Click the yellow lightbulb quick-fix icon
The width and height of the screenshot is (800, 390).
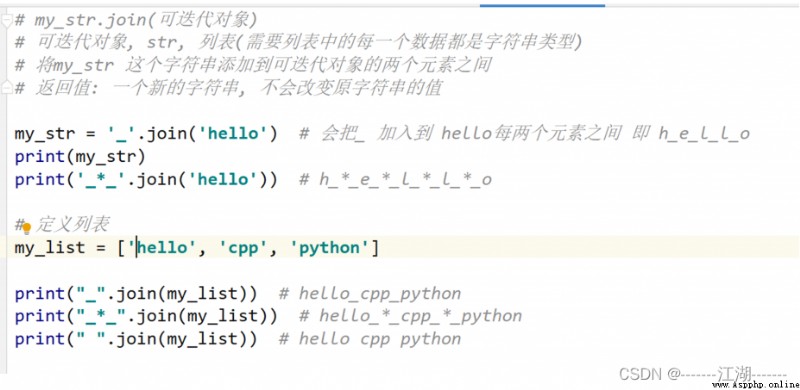(27, 228)
